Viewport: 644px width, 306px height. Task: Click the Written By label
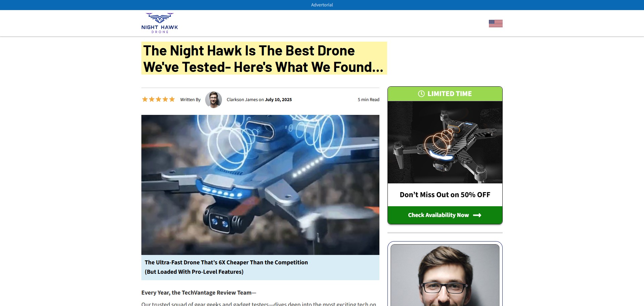coord(190,100)
